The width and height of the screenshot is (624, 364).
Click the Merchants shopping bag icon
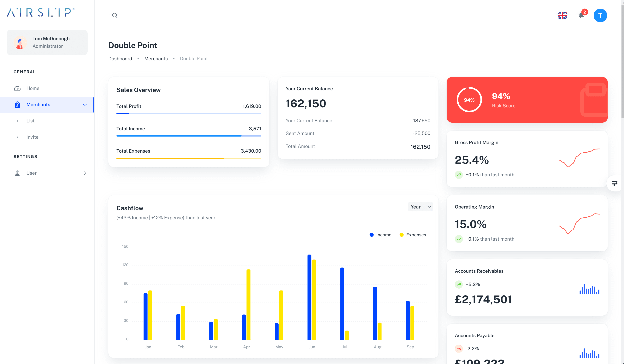[x=17, y=105]
